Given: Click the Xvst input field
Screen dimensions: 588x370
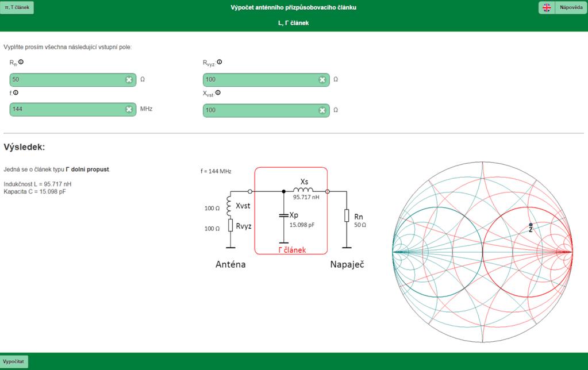Looking at the screenshot, I should pos(266,110).
